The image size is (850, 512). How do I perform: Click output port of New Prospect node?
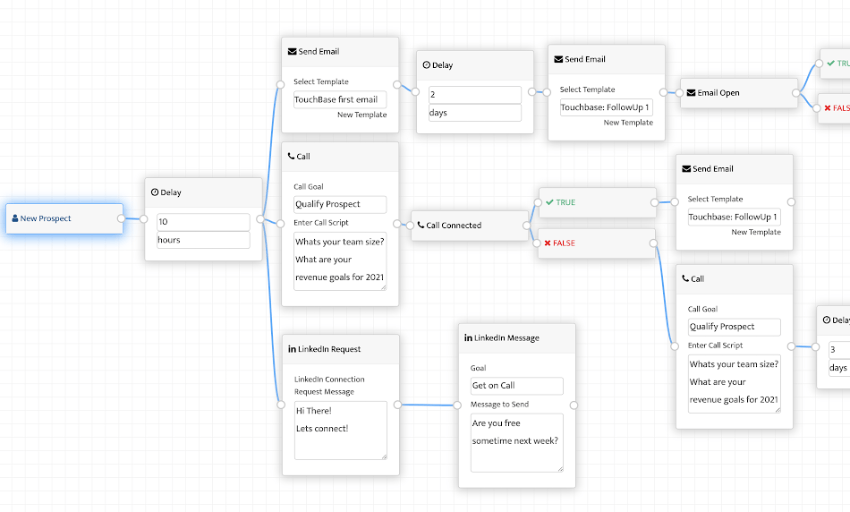pos(122,218)
